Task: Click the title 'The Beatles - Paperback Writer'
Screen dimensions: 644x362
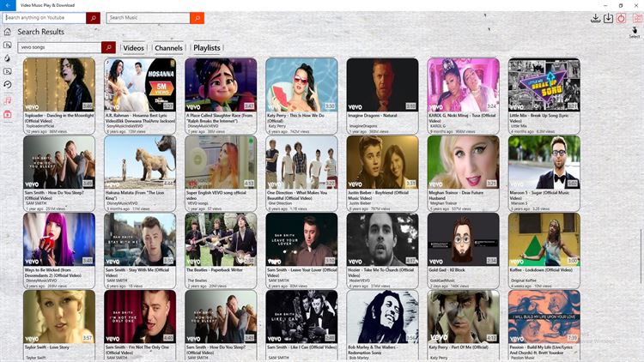Action: [215, 270]
